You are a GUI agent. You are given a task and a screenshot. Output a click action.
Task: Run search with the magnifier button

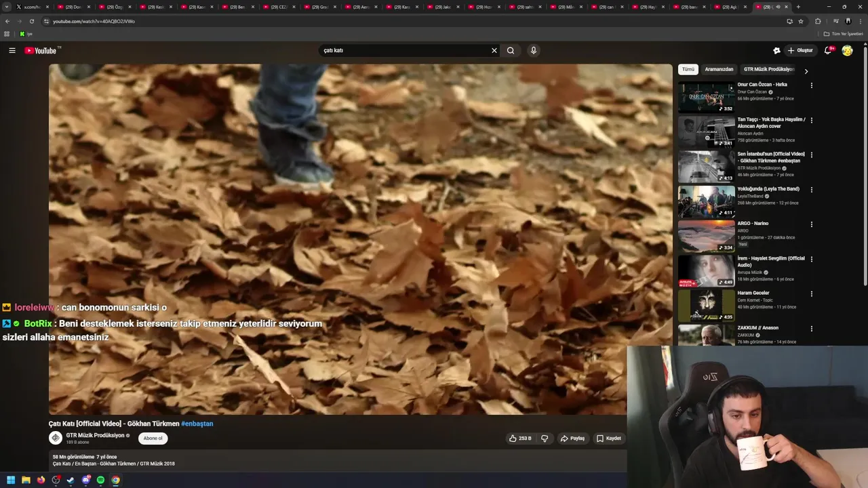(511, 50)
